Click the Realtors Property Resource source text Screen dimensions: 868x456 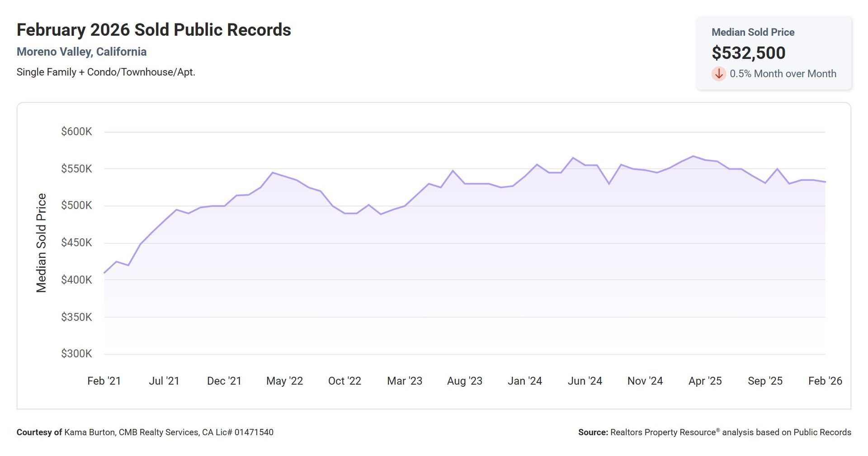coord(714,432)
